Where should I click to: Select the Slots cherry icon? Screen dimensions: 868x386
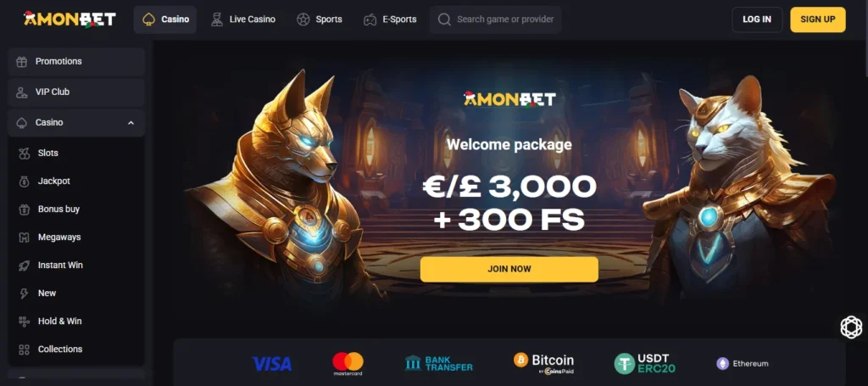[24, 154]
